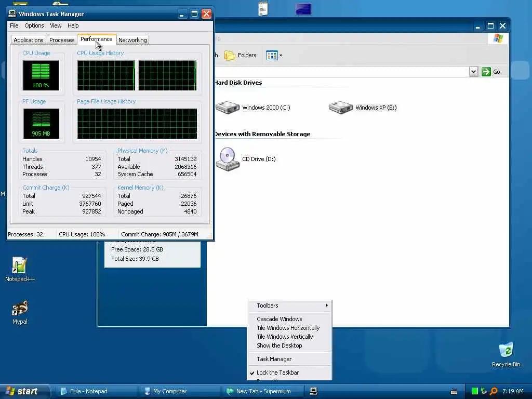Choose Task Manager from context menu

click(x=289, y=359)
